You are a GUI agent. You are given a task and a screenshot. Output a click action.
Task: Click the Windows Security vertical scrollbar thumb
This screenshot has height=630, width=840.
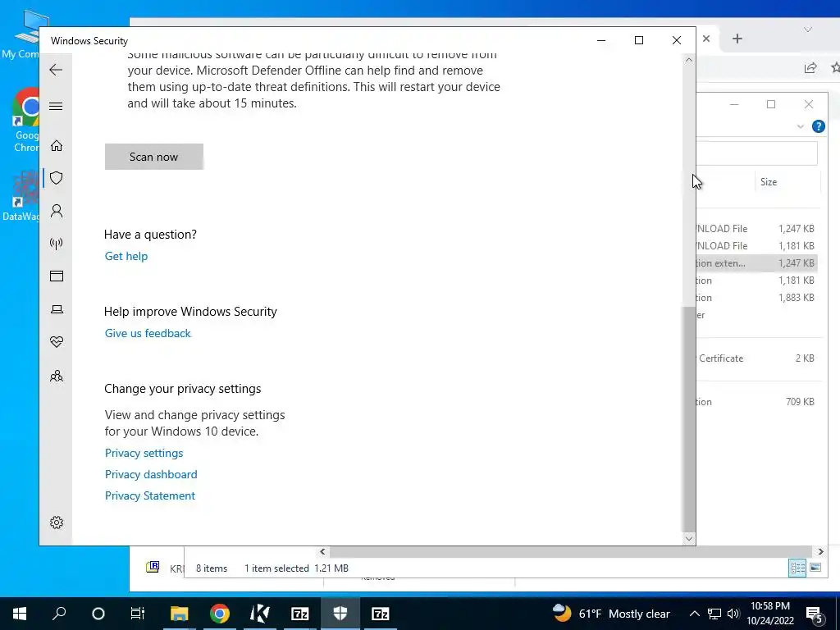click(689, 418)
